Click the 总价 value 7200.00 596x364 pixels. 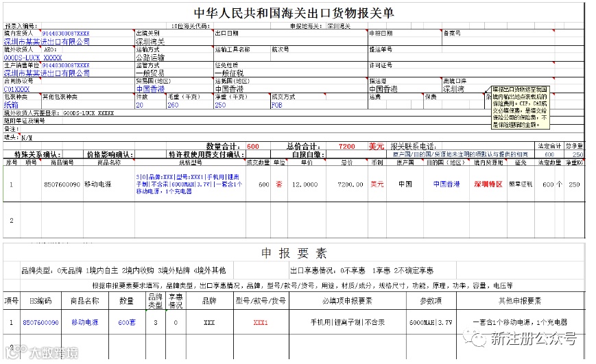[350, 184]
